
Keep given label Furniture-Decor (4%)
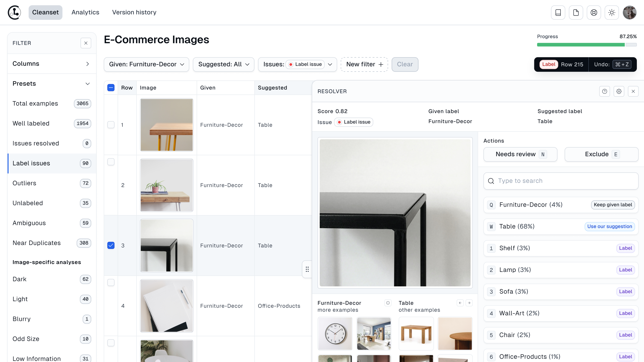561,205
